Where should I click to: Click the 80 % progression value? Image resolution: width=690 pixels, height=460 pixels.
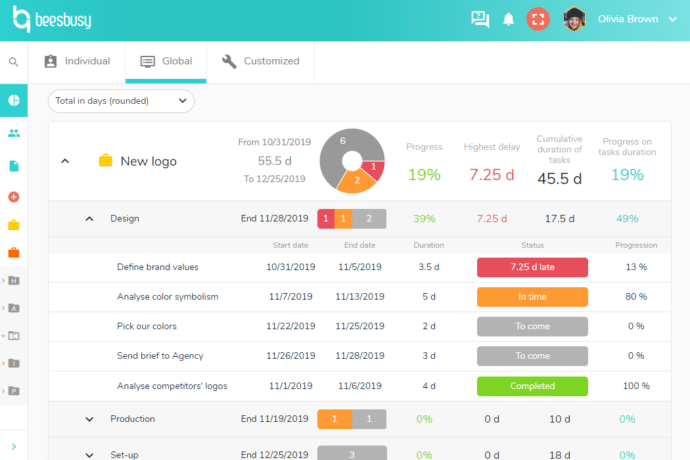coord(636,297)
